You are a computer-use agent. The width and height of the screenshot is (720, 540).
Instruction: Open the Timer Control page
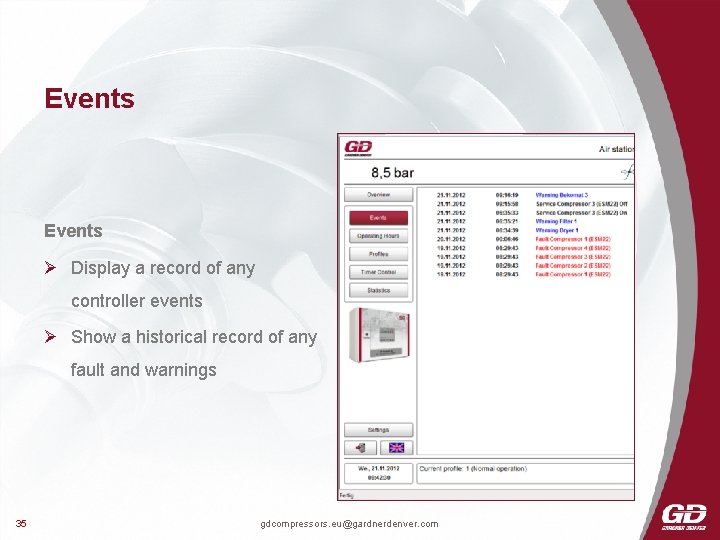tap(378, 272)
